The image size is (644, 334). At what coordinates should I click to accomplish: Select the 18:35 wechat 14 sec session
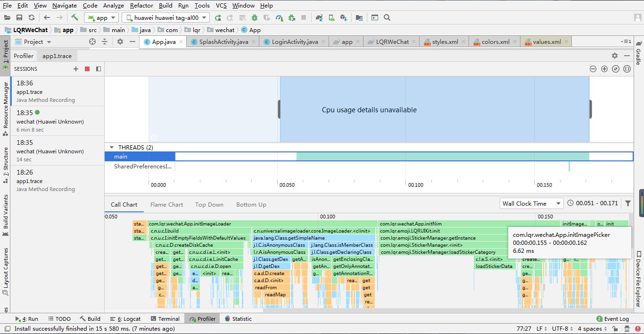[x=57, y=150]
